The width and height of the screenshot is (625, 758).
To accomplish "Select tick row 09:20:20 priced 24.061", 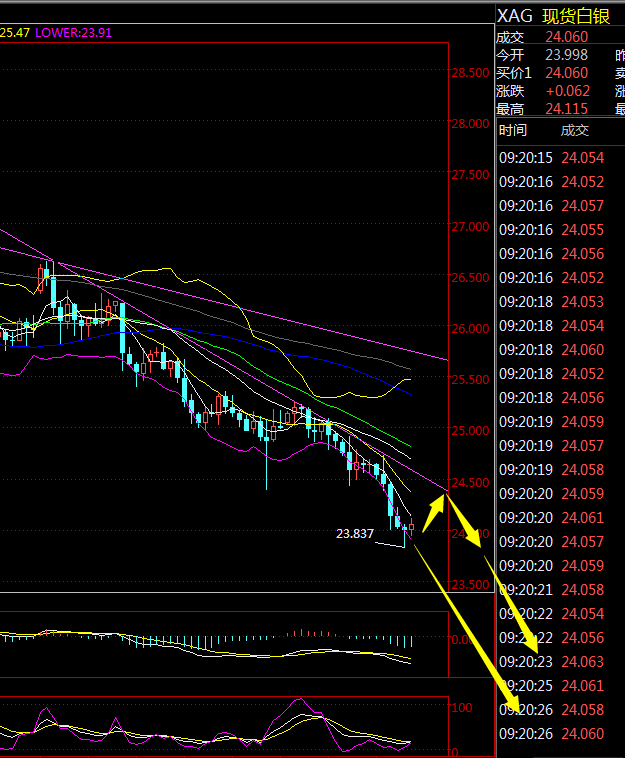I will [552, 518].
